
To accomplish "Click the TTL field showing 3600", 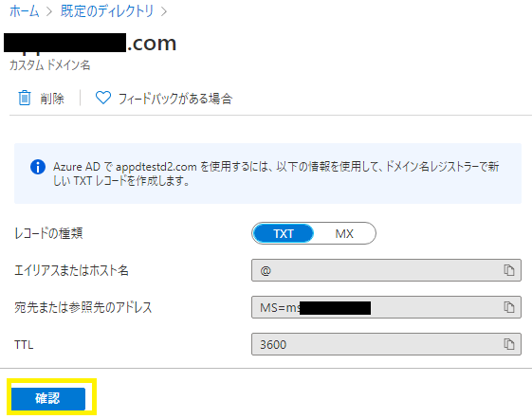I will [386, 344].
